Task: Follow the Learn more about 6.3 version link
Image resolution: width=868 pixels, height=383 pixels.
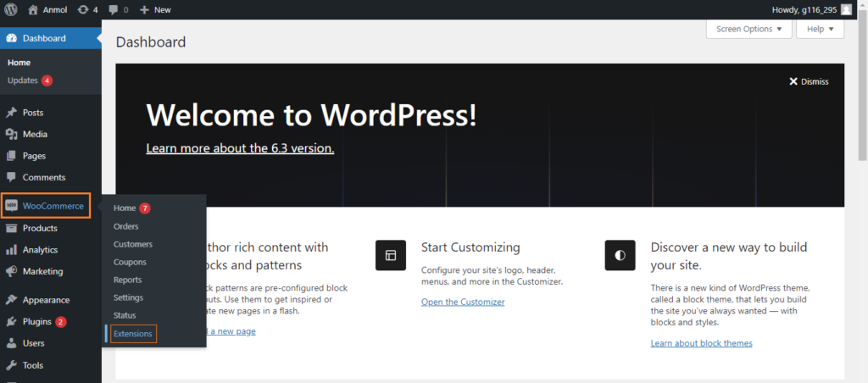Action: coord(240,148)
